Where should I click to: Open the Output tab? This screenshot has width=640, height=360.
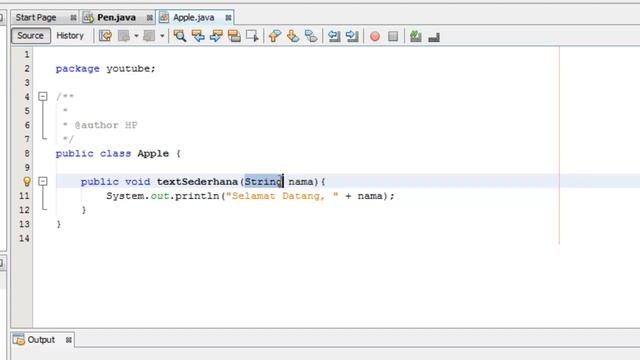click(x=41, y=340)
